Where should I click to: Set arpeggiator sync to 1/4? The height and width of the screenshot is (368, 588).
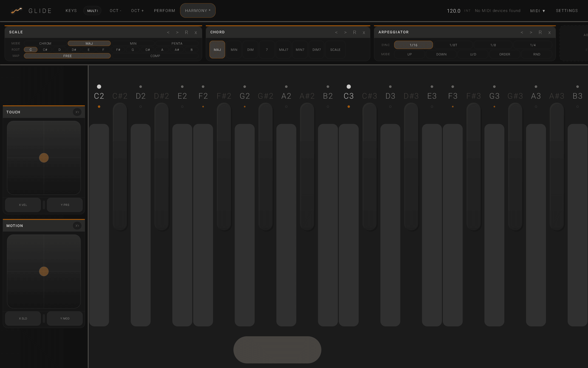pos(533,45)
